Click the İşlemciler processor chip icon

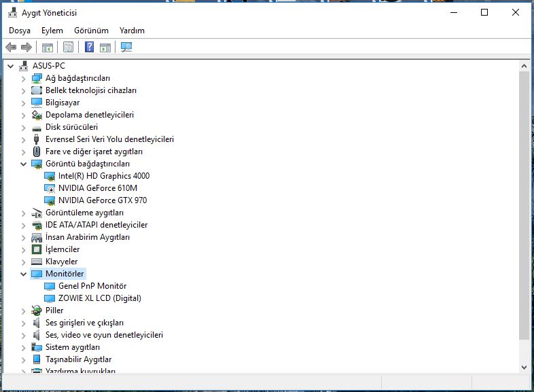[x=37, y=249]
